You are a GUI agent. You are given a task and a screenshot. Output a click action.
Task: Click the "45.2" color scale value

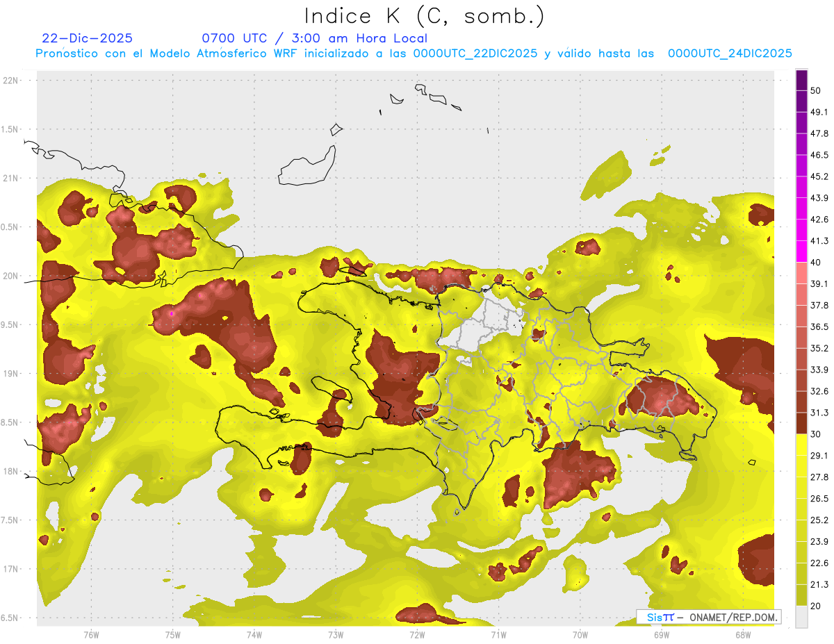tap(819, 176)
